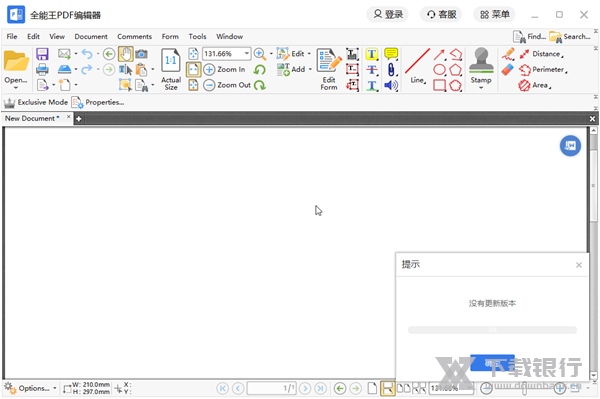This screenshot has width=600, height=399.
Task: Select the Snapshot camera tool
Action: tap(142, 54)
